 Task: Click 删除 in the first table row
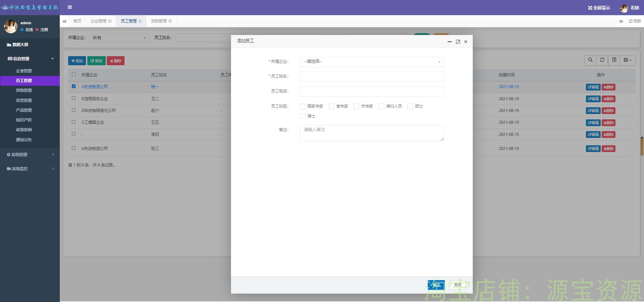(x=608, y=87)
